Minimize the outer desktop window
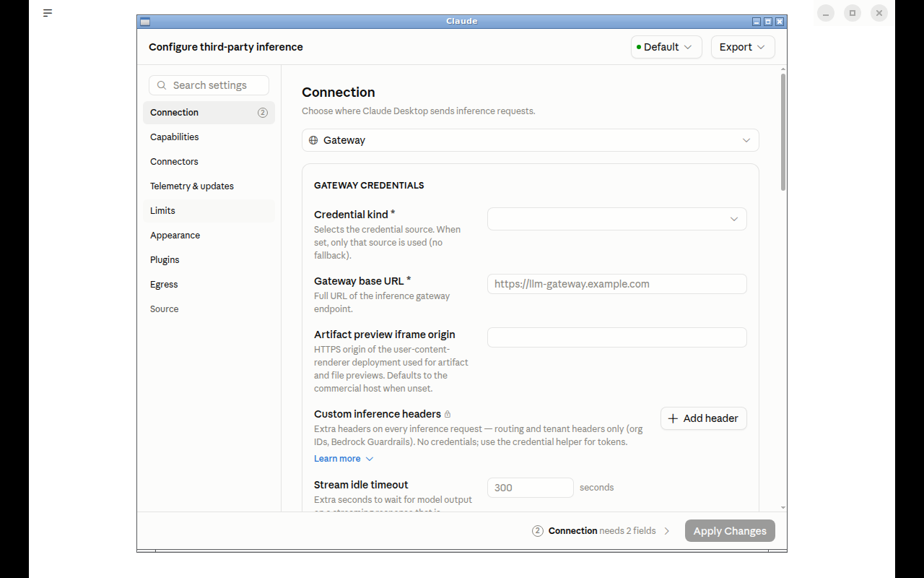The height and width of the screenshot is (578, 924). [x=826, y=13]
